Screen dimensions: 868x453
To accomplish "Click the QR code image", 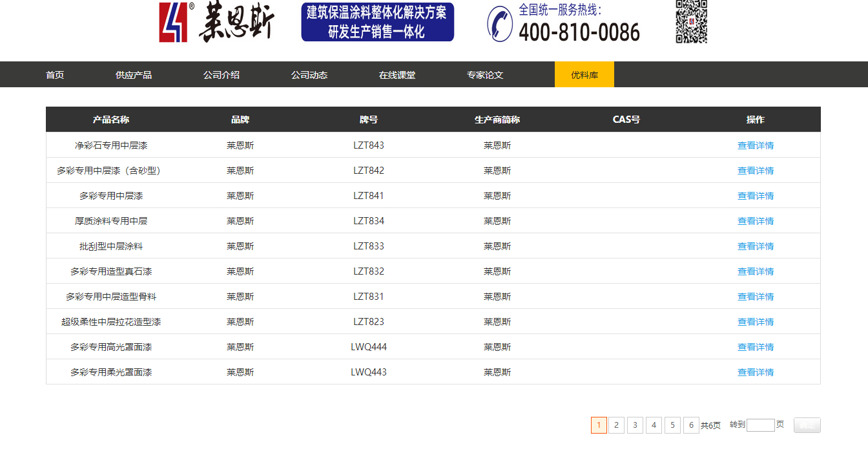I will [x=692, y=21].
